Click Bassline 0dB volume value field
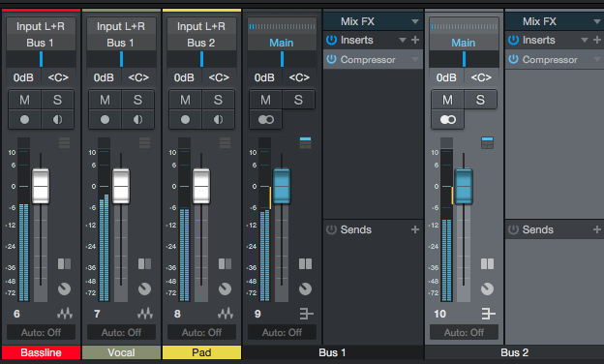604x364 pixels. 23,77
